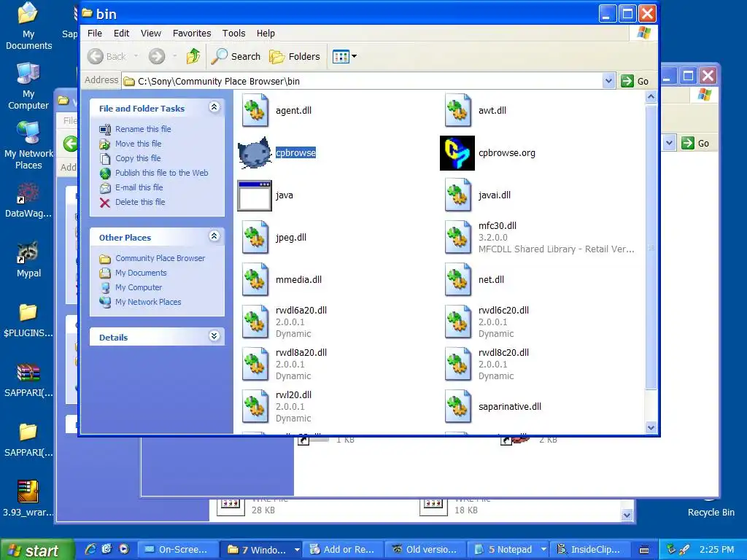This screenshot has height=560, width=747.
Task: Collapse the File and Folder Tasks panel
Action: pos(214,107)
